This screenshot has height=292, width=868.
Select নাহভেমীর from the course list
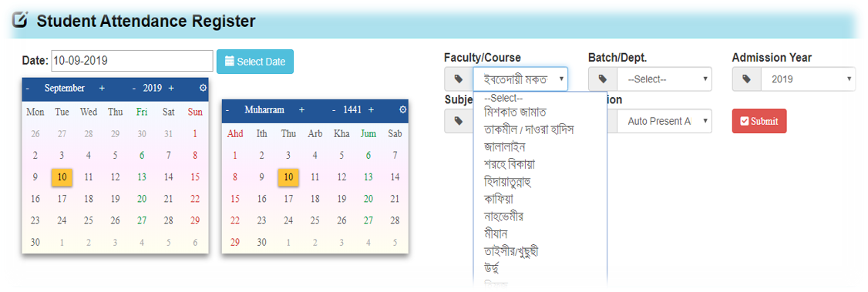pyautogui.click(x=503, y=216)
